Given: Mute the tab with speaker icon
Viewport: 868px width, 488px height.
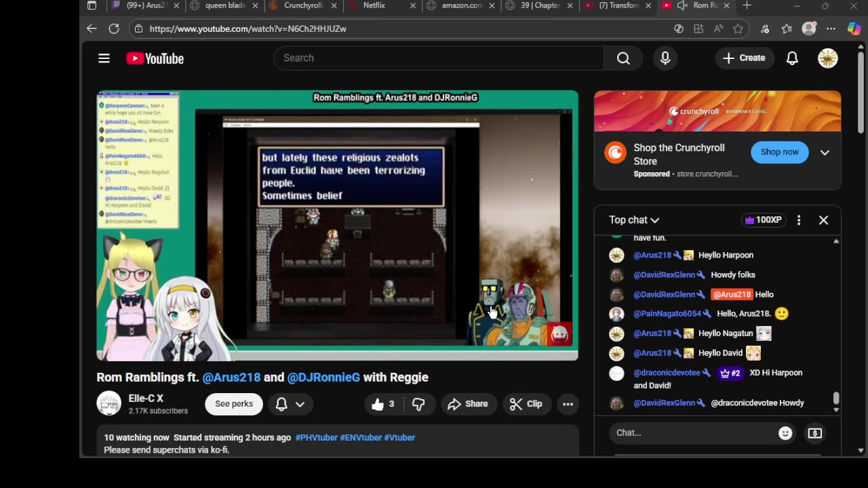Looking at the screenshot, I should click(682, 5).
